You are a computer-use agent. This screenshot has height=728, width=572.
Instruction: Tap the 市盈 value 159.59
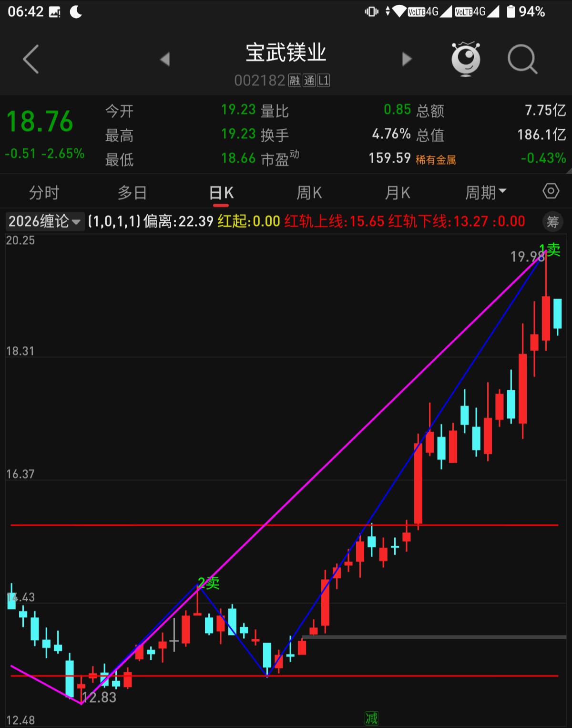pos(389,158)
